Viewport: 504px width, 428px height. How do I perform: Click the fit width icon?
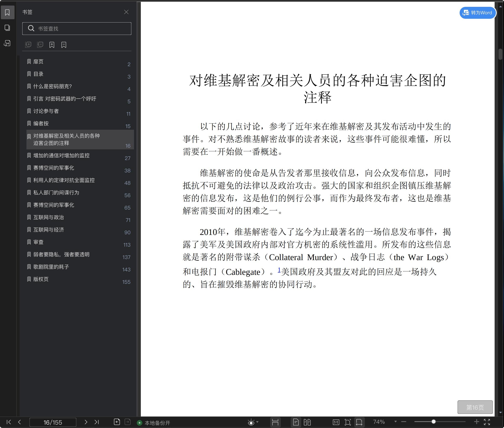pos(359,422)
